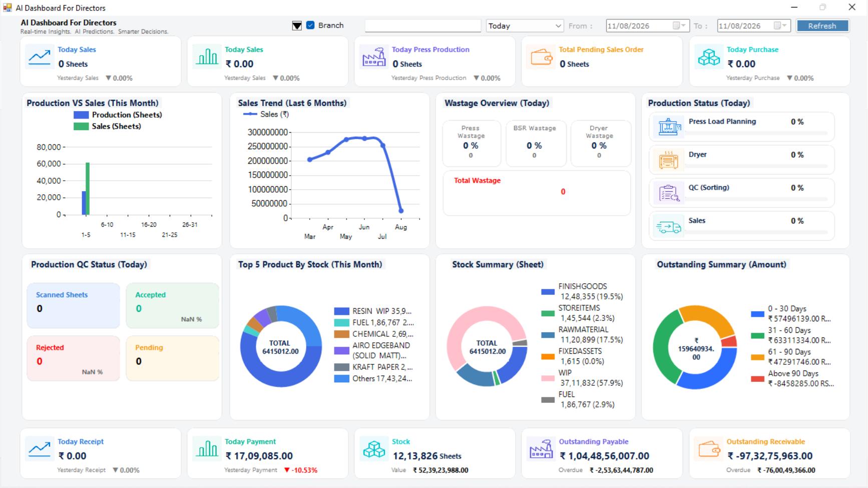
Task: Click the Total Pending Sales Order wallet icon
Action: 541,58
